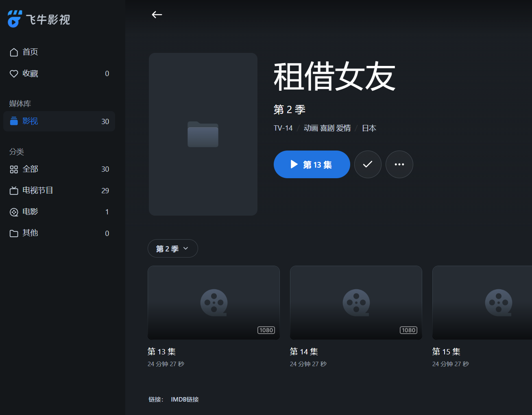Select the 电视节目 category
This screenshot has height=415, width=532.
[x=59, y=190]
